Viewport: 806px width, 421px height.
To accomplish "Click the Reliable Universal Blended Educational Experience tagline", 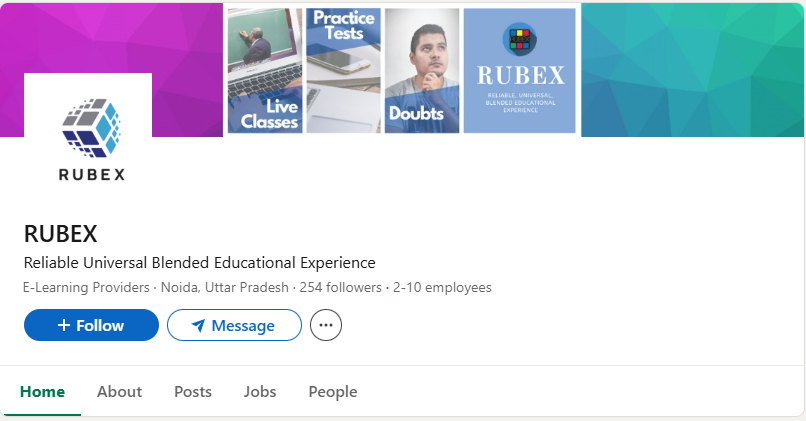I will 199,263.
